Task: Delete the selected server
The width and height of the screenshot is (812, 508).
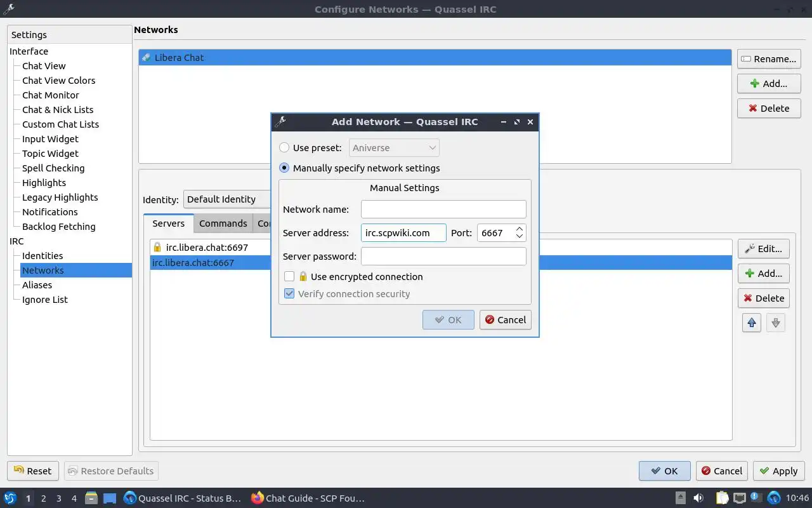Action: tap(763, 298)
